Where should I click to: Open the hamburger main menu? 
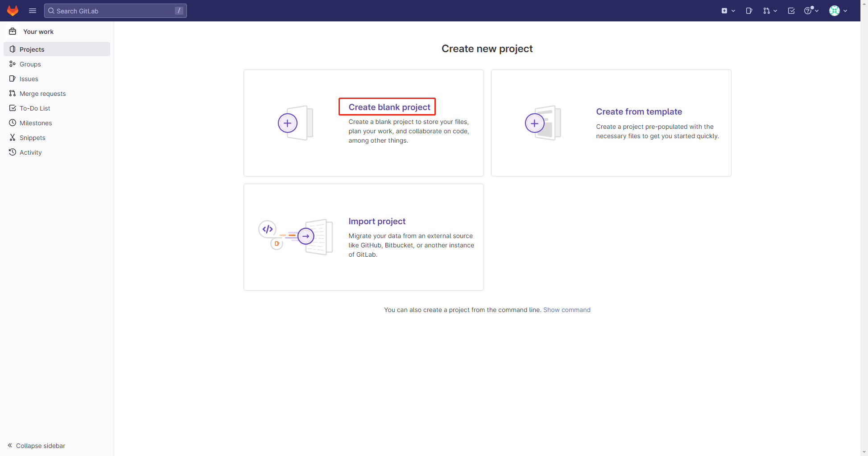click(33, 11)
